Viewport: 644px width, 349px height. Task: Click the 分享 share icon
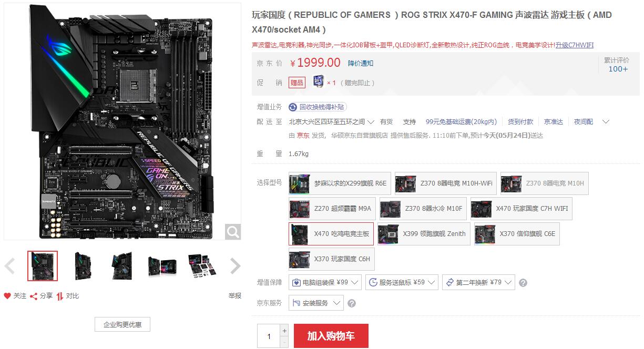click(34, 296)
